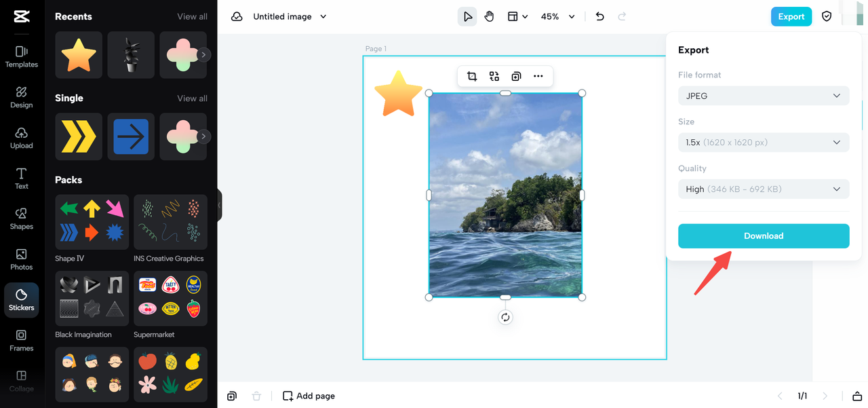This screenshot has width=868, height=408.
Task: Add the star sticker from Recents
Action: click(79, 55)
